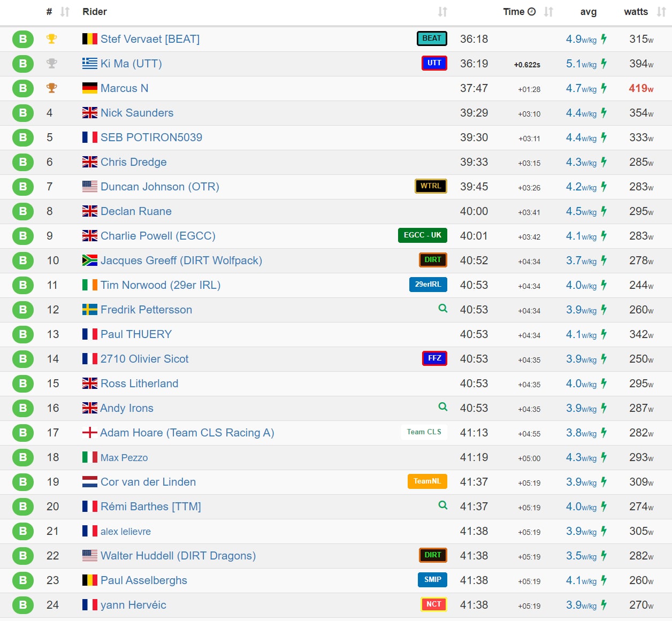Viewport: 672px width, 621px height.
Task: Click the 394w watts value
Action: click(642, 64)
